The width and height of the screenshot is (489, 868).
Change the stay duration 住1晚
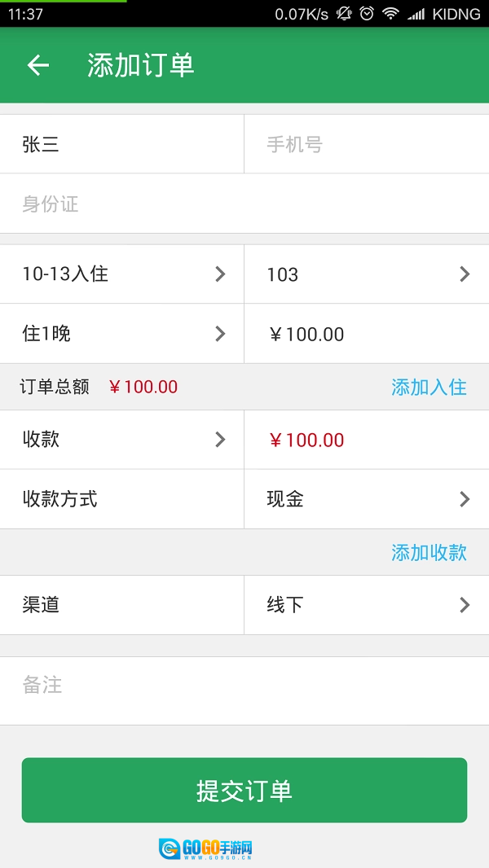click(122, 334)
